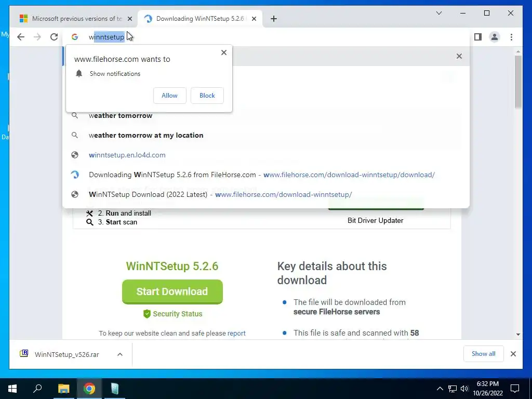The image size is (532, 399).
Task: Click the report link
Action: [236, 334]
